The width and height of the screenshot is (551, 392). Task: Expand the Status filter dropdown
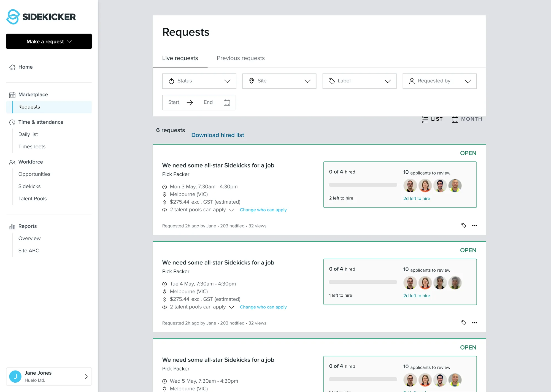199,81
